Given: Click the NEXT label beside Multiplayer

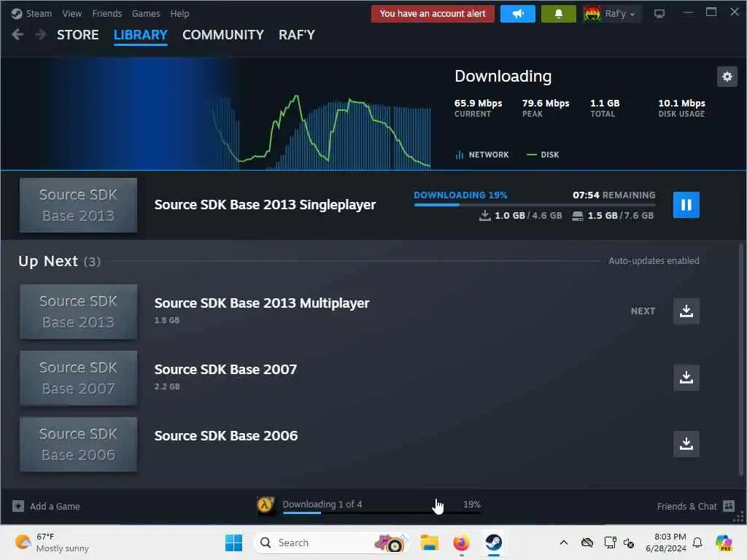Looking at the screenshot, I should point(643,311).
